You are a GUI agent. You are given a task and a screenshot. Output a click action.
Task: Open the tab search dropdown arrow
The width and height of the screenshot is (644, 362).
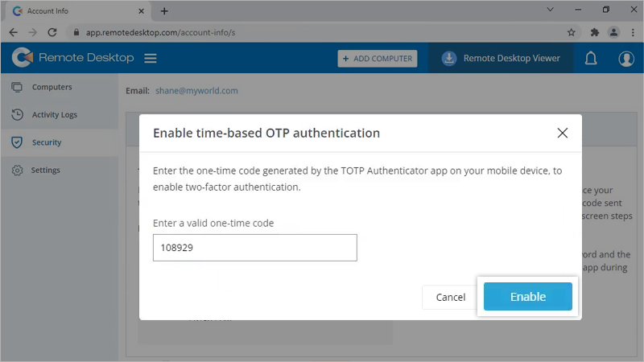point(551,10)
